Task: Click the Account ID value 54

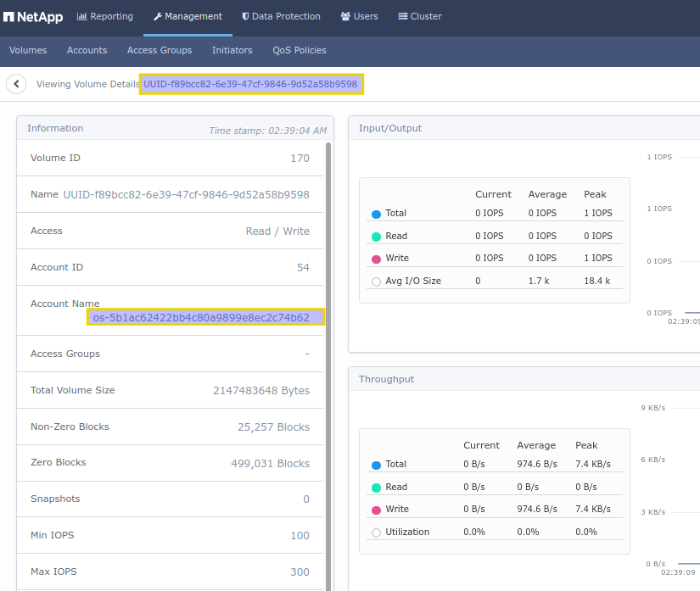Action: [x=303, y=268]
